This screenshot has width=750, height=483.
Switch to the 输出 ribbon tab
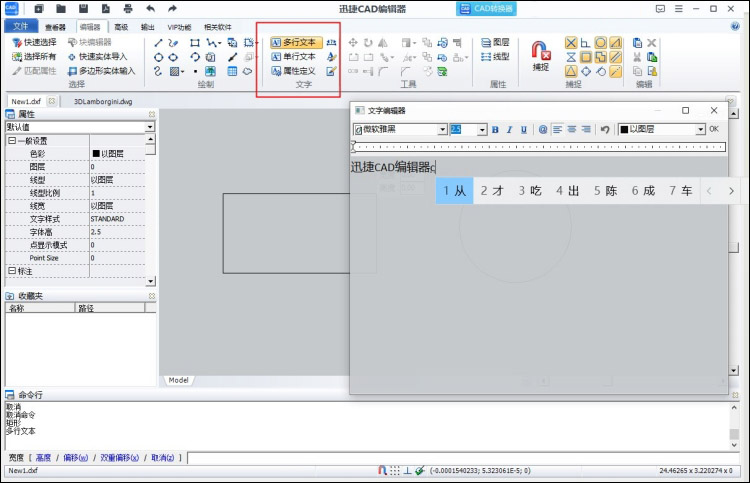[x=147, y=27]
